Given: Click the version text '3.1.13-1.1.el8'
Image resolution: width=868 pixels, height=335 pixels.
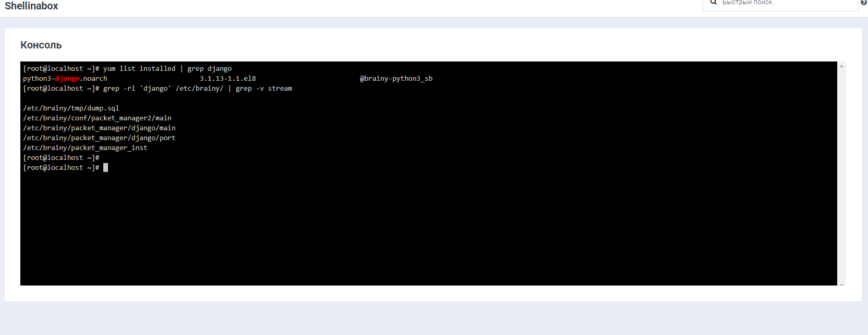Looking at the screenshot, I should coord(227,79).
